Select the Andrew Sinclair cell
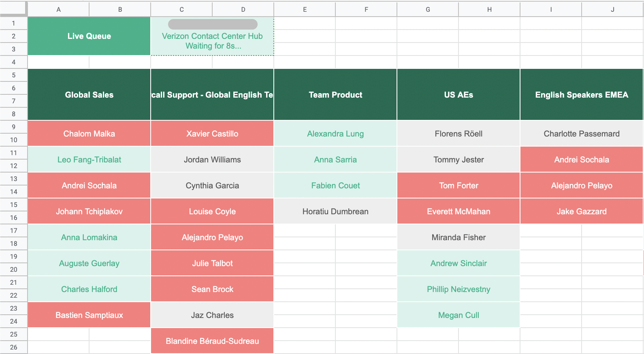This screenshot has width=644, height=354. coord(458,263)
